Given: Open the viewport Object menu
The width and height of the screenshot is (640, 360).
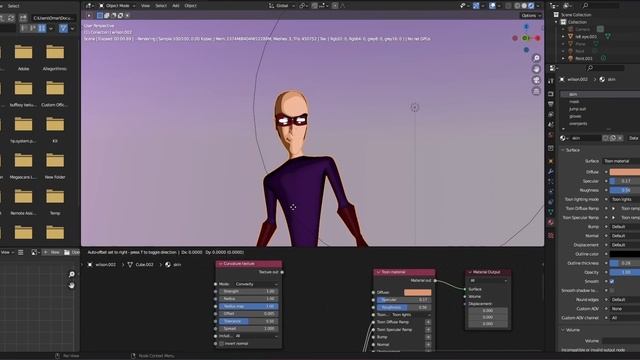Looking at the screenshot, I should (x=190, y=6).
